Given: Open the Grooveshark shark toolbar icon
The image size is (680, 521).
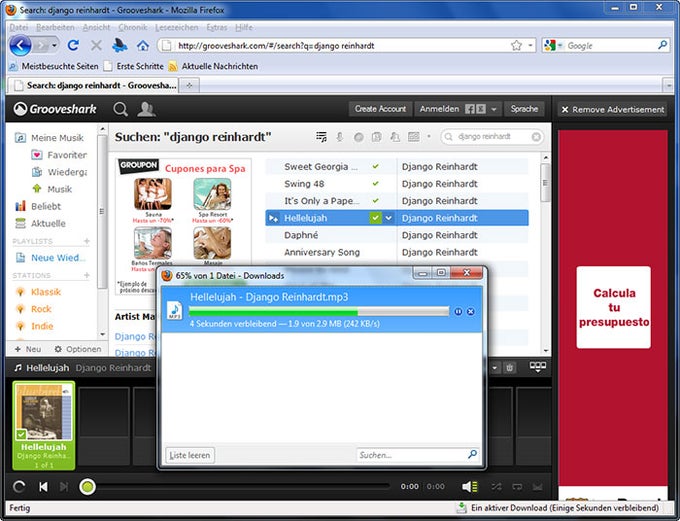Looking at the screenshot, I should click(120, 45).
